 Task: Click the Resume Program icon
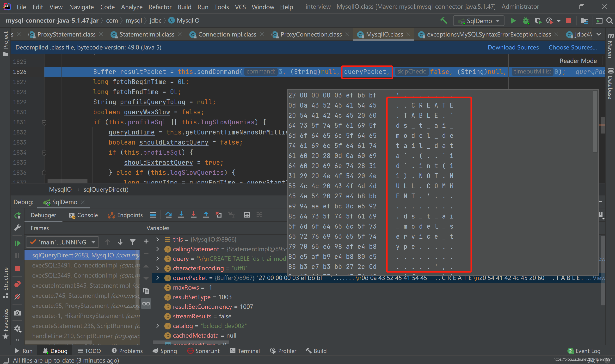[18, 243]
